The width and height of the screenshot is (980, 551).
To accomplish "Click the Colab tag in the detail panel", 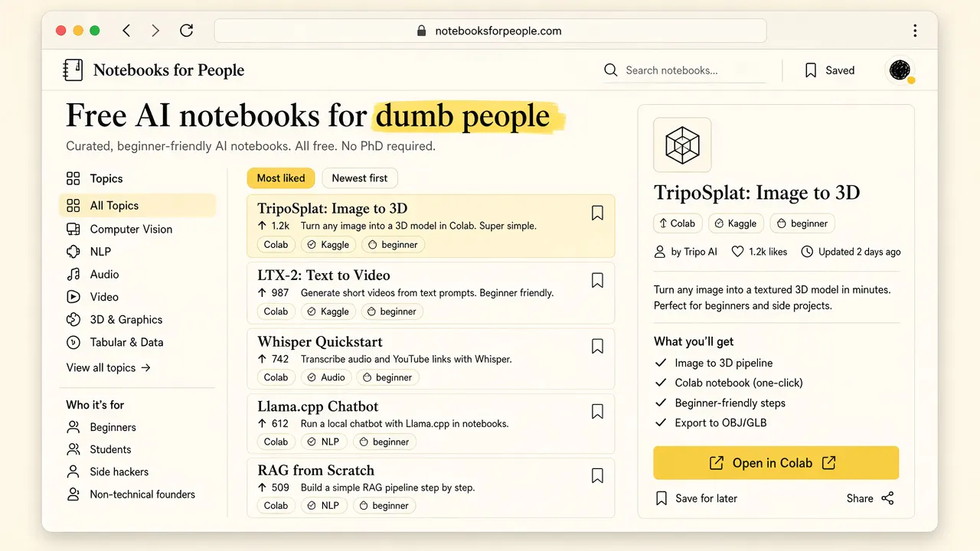I will 677,223.
